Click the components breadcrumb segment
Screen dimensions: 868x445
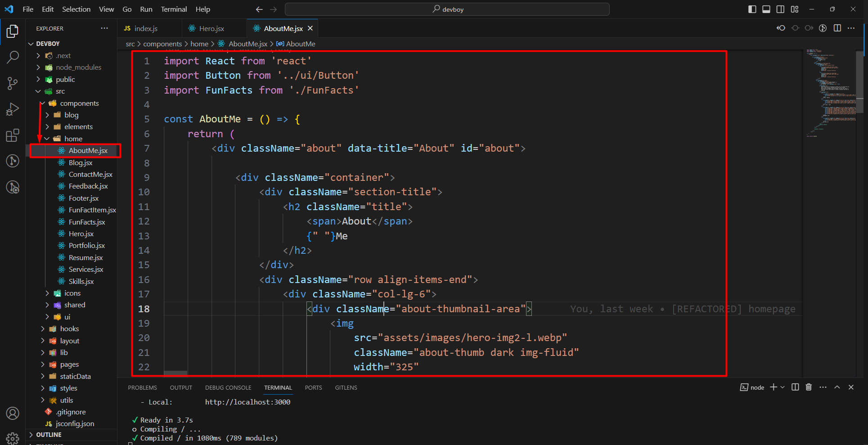click(162, 44)
